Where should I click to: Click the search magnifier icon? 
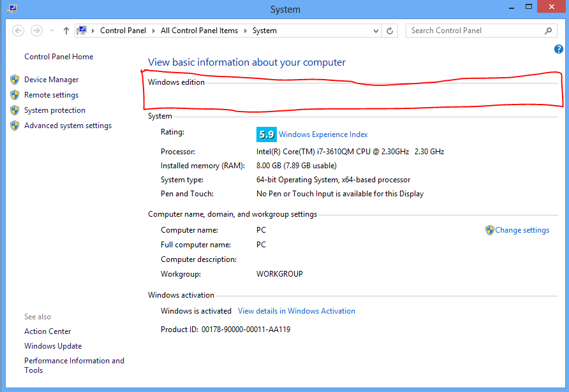(x=549, y=30)
